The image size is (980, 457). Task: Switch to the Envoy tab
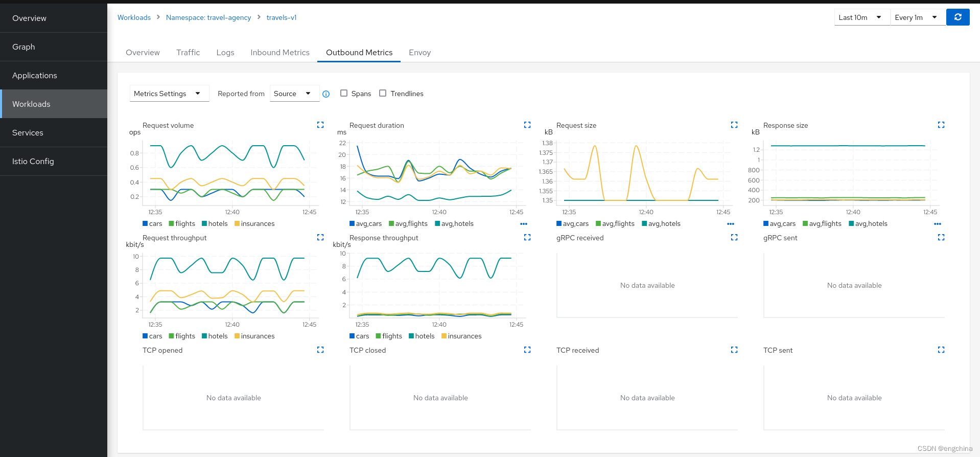pos(419,53)
